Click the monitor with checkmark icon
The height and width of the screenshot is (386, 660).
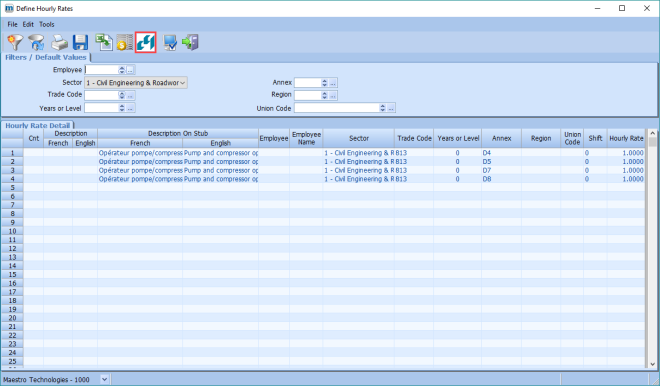170,42
